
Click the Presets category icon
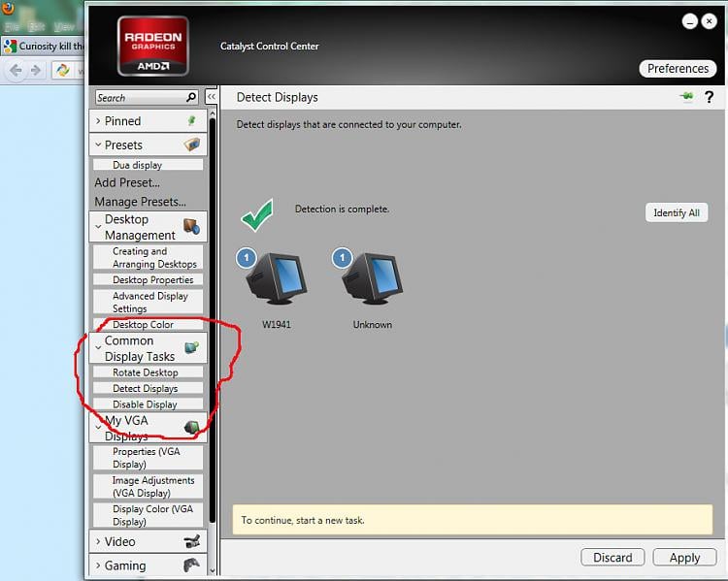coord(192,145)
